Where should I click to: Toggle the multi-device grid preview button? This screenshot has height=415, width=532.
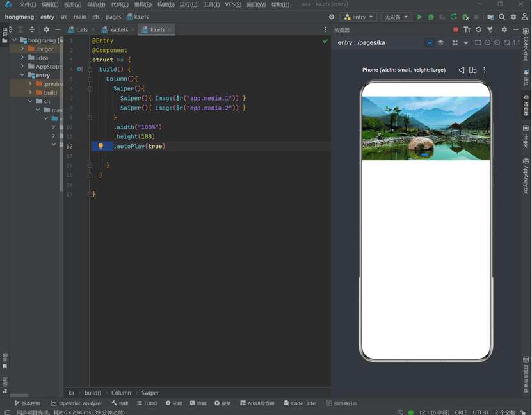[455, 43]
